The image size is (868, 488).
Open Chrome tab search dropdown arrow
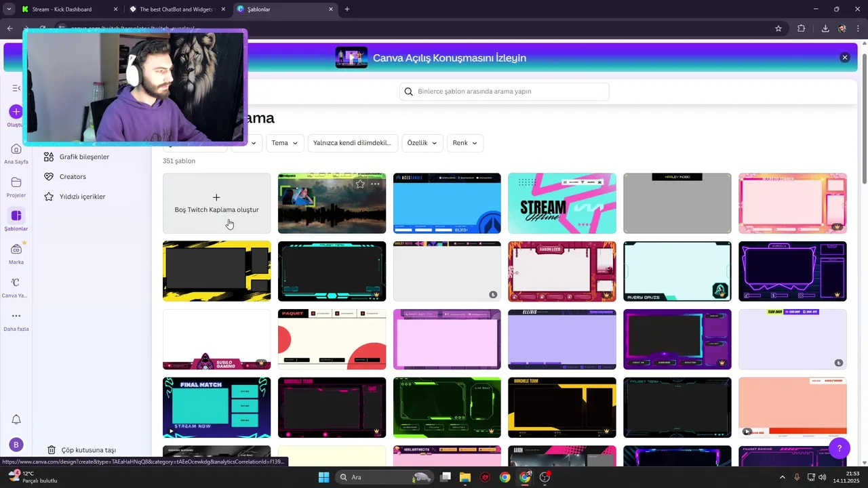(9, 9)
